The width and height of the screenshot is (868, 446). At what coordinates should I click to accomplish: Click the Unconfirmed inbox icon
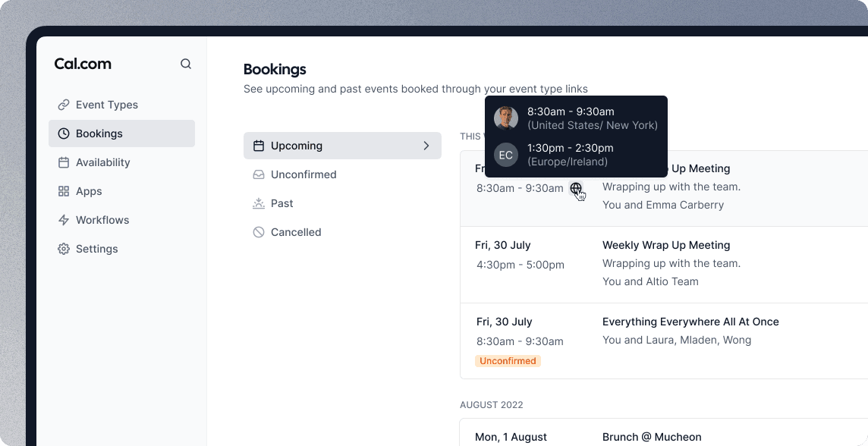click(259, 174)
